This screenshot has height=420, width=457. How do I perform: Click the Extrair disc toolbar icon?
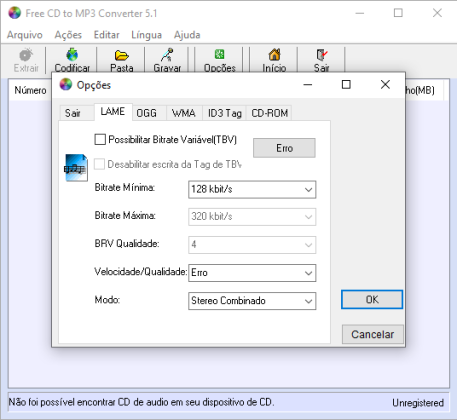pos(26,55)
